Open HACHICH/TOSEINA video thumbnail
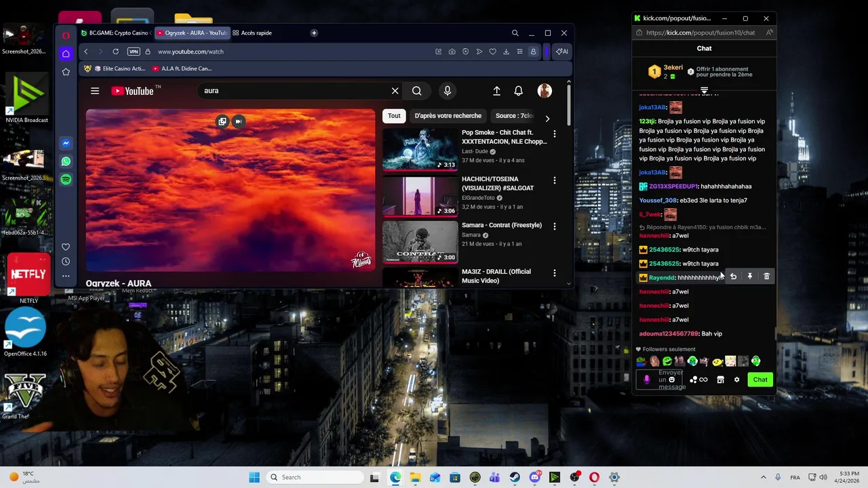 point(420,195)
